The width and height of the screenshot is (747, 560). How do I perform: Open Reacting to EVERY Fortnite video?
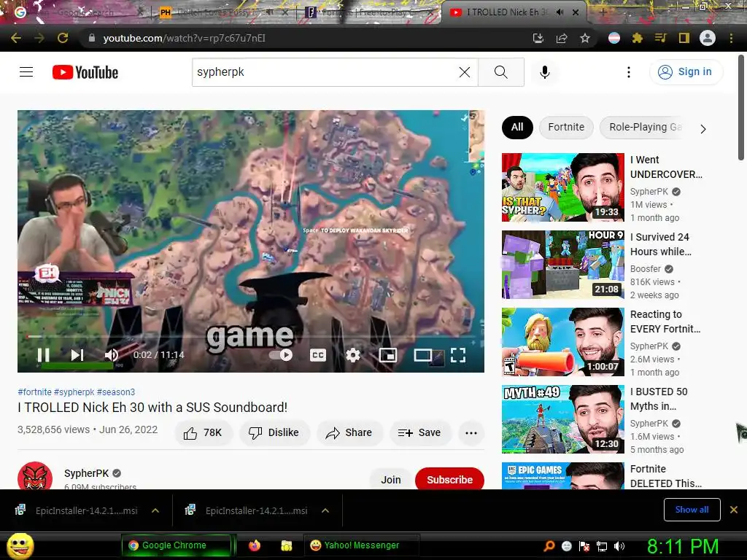click(562, 342)
